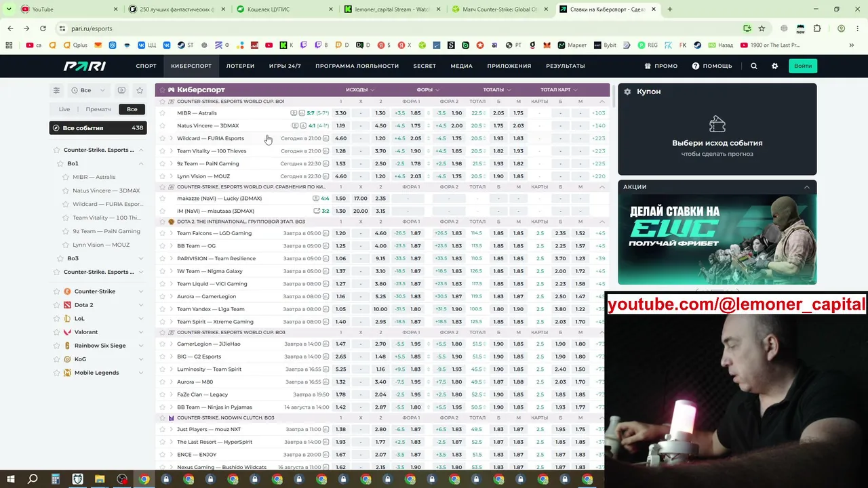Screen dimensions: 868x488
Task: Switch to the Live filter tab
Action: coord(64,109)
